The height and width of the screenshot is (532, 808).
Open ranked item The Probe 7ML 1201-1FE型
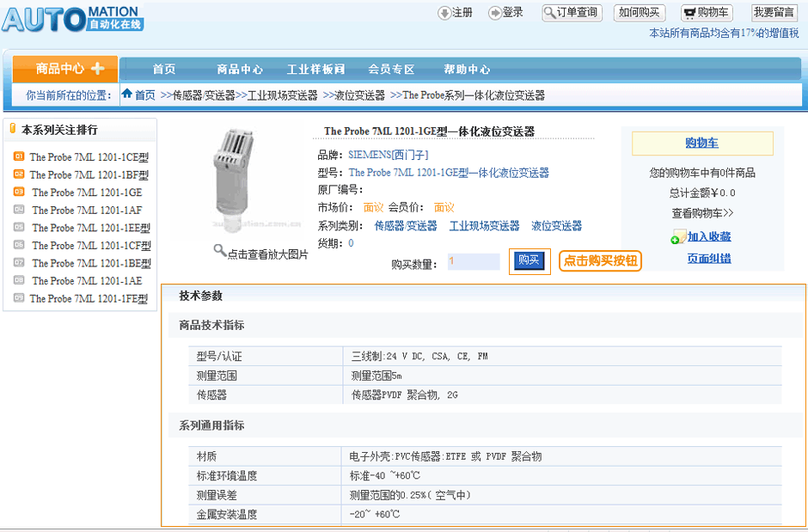(89, 298)
